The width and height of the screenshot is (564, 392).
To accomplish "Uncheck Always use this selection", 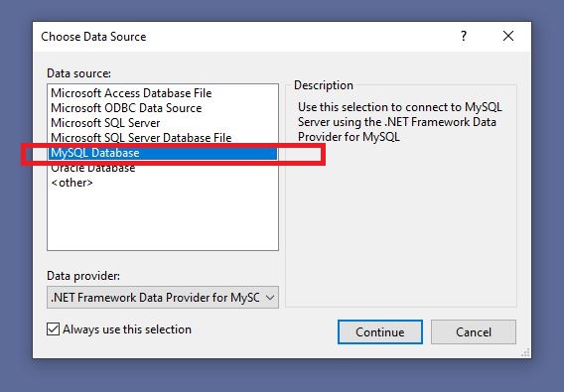I will 54,329.
